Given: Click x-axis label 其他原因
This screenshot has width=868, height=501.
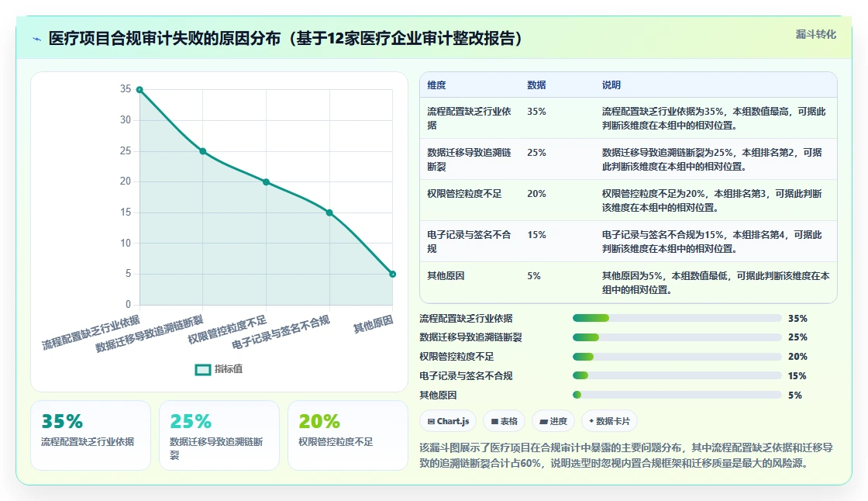Looking at the screenshot, I should pyautogui.click(x=374, y=324).
